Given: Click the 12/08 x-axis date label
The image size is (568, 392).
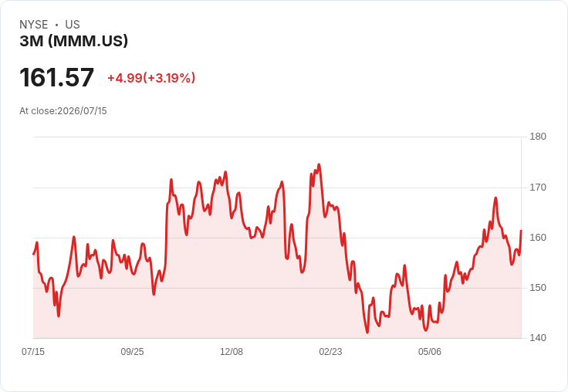Looking at the screenshot, I should 232,351.
